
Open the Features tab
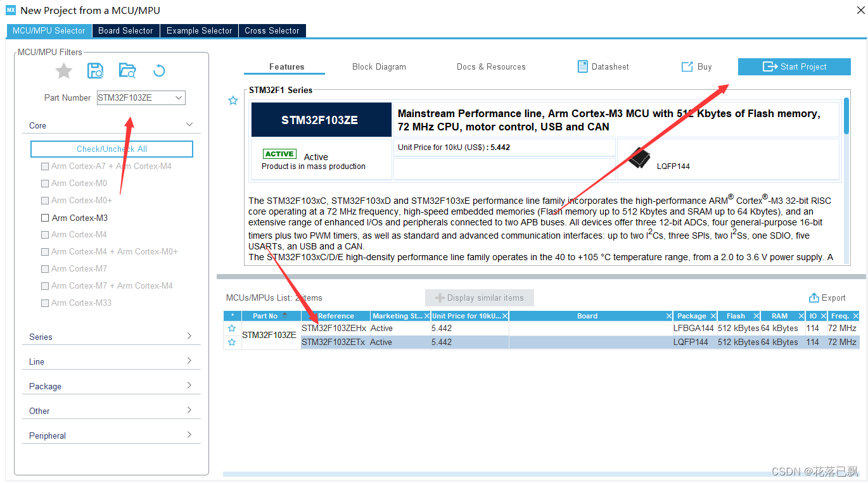[x=286, y=66]
